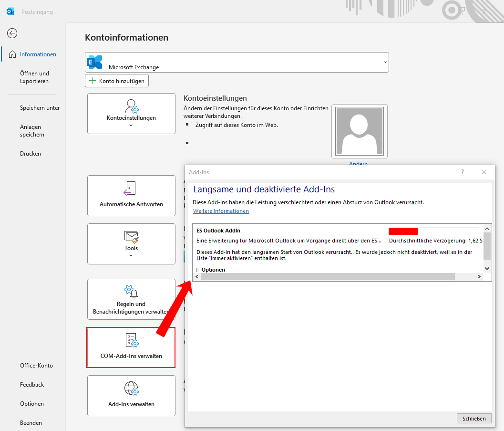Click the horizontal scrollbar left arrow

[197, 277]
